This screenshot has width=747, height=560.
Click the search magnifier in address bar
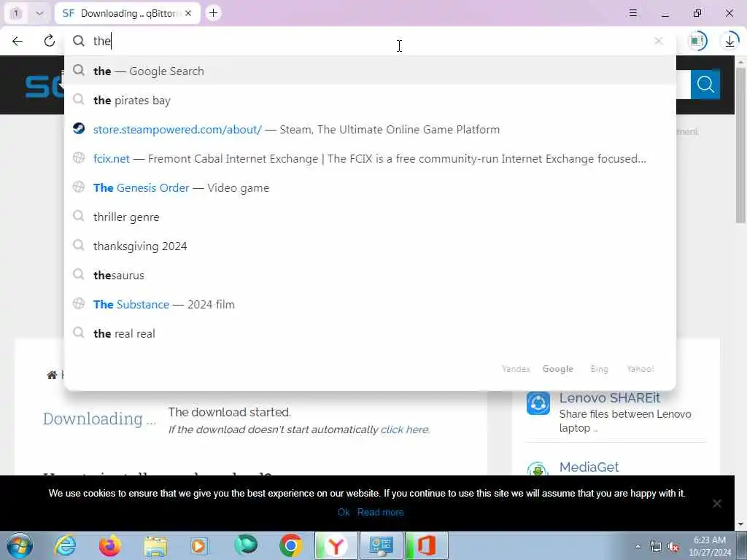pos(79,41)
